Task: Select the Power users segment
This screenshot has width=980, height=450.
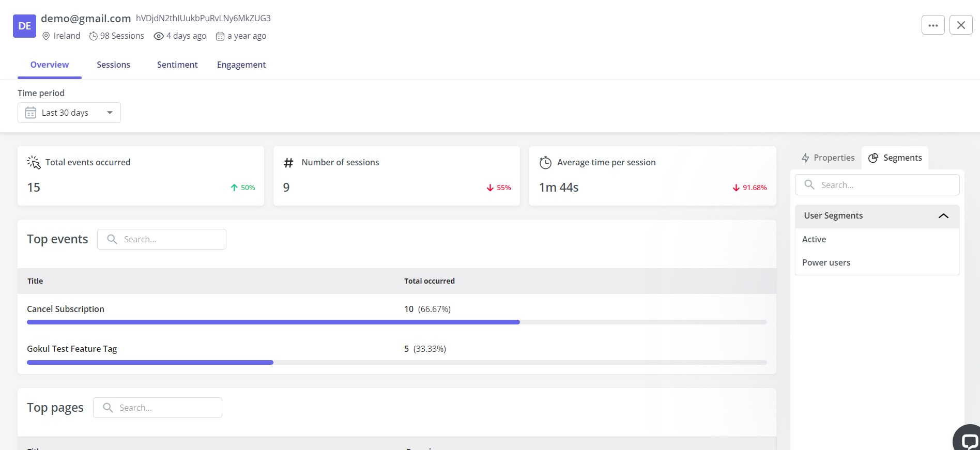Action: tap(826, 262)
